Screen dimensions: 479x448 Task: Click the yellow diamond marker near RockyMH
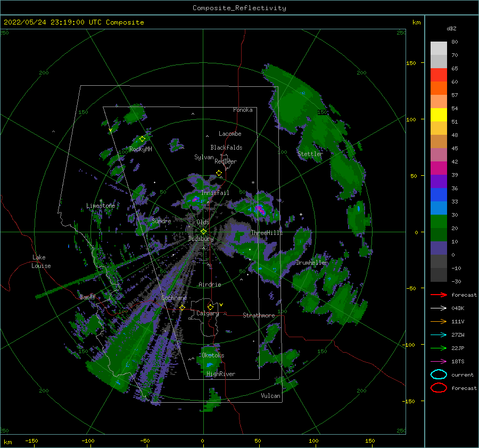point(142,139)
